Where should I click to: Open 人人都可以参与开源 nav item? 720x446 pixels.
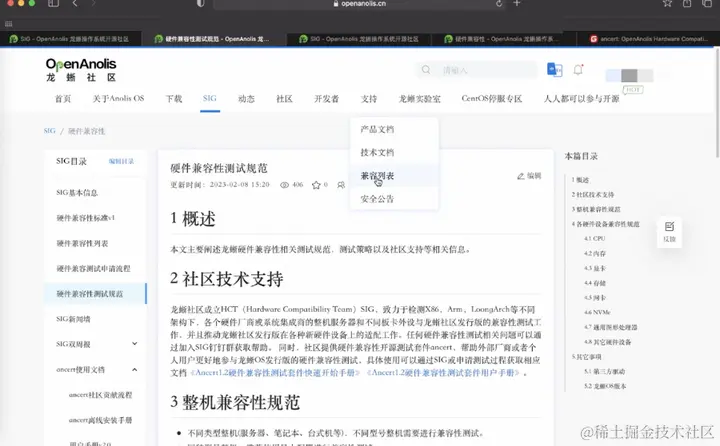[581, 99]
